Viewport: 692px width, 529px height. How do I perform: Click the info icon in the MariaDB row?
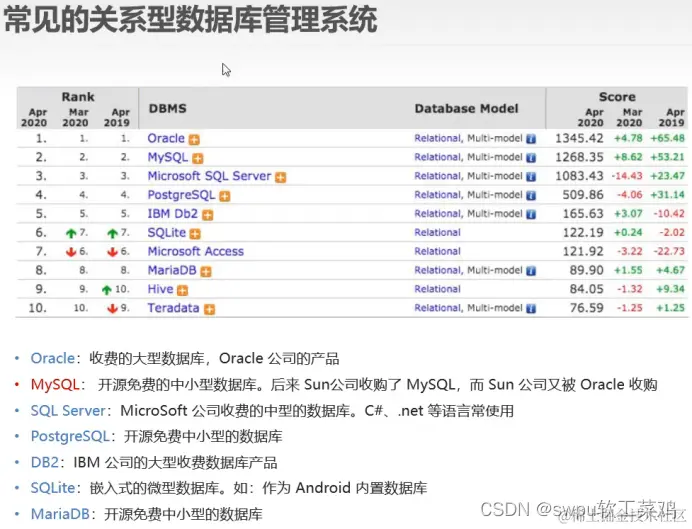coord(531,271)
